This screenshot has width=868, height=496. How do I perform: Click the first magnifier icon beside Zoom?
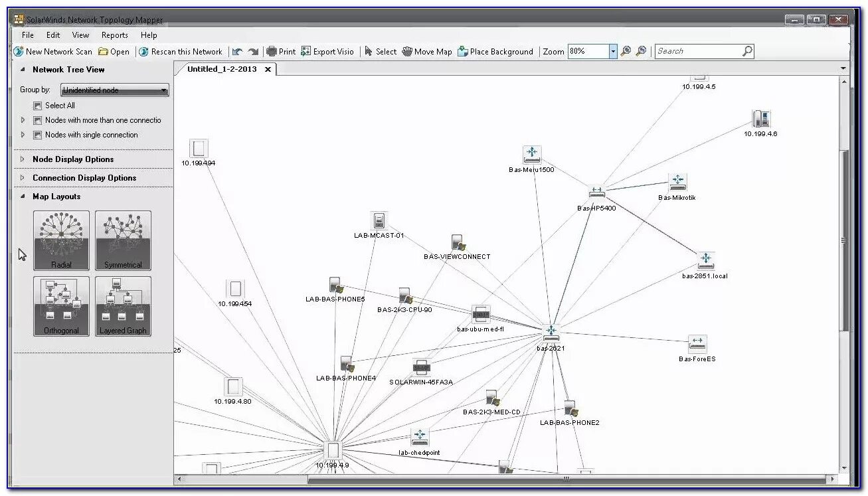pyautogui.click(x=626, y=51)
